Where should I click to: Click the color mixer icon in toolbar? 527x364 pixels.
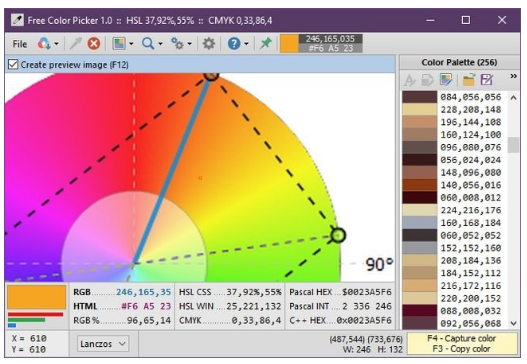point(44,44)
